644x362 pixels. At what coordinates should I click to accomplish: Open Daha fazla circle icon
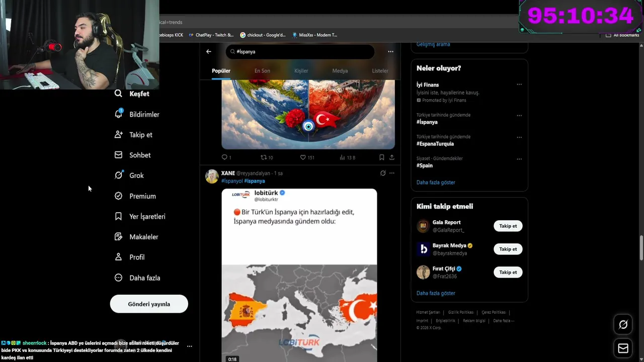point(118,278)
